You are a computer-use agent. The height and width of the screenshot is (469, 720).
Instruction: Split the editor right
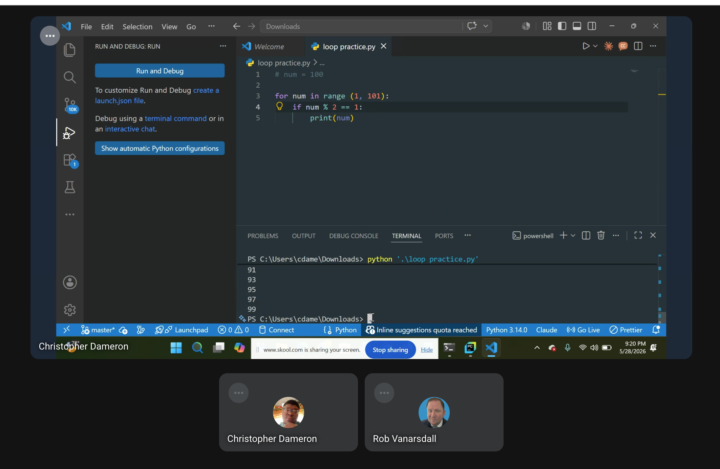coord(638,46)
